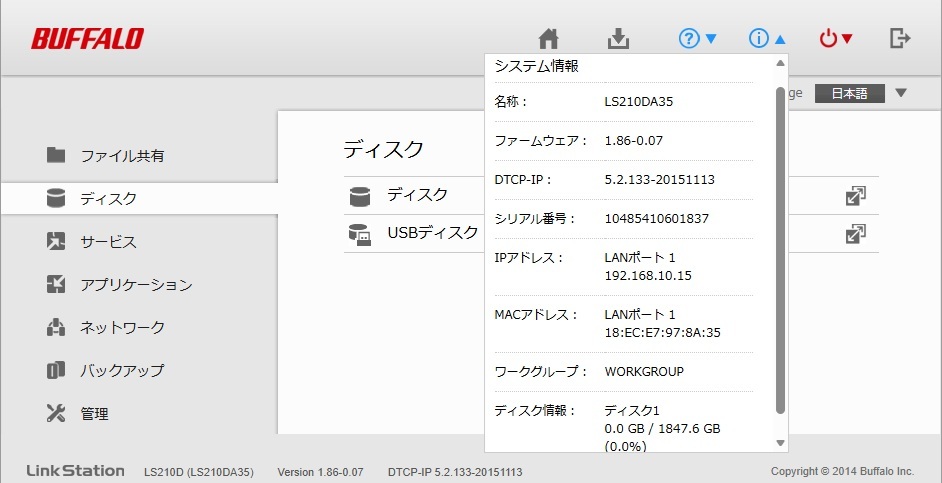
Task: Click DTCP-IP value 5.2.133-20151113 in panel
Action: [660, 180]
